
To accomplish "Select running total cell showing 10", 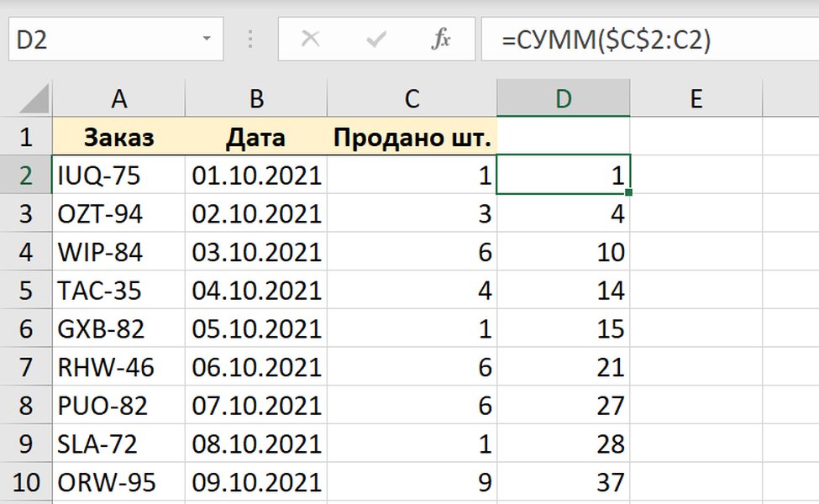I will click(x=563, y=252).
